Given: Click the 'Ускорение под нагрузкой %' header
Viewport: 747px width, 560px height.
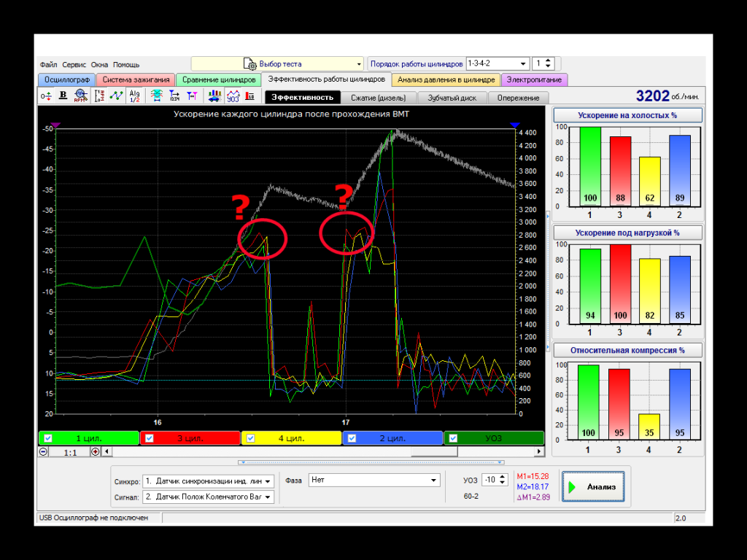Looking at the screenshot, I should pos(627,233).
